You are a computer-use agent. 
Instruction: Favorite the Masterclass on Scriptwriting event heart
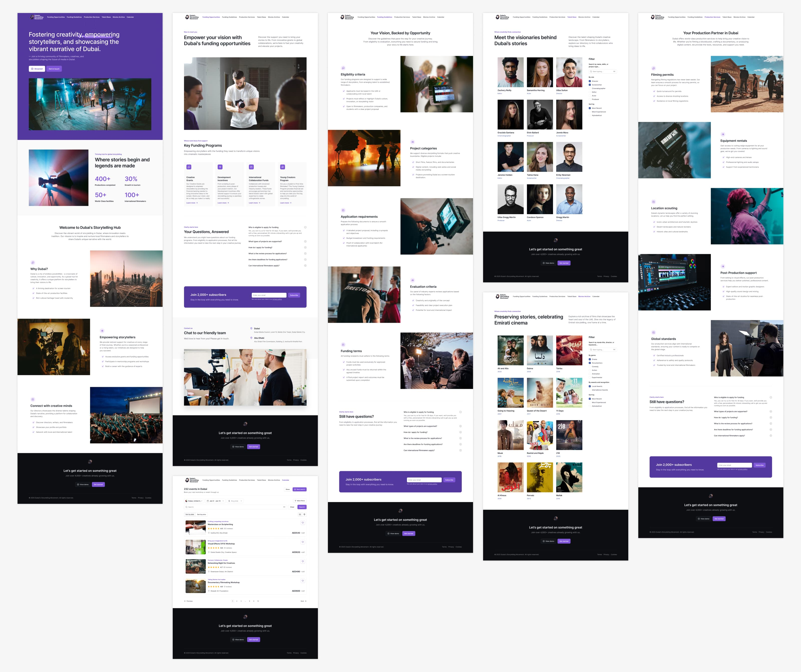tap(303, 523)
